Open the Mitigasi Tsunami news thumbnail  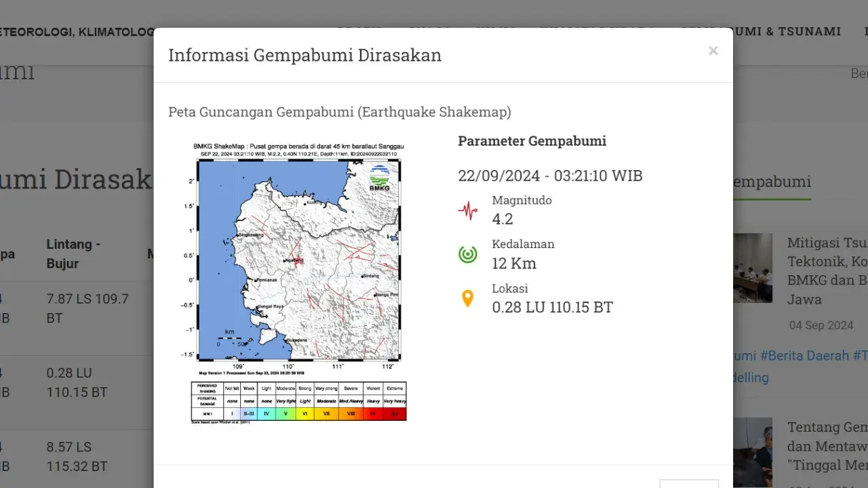pos(753,268)
